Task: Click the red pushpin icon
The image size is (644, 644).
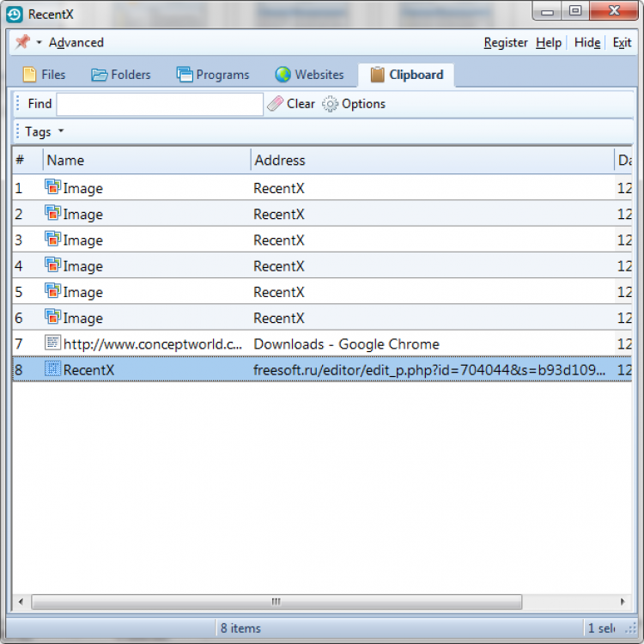Action: point(22,42)
